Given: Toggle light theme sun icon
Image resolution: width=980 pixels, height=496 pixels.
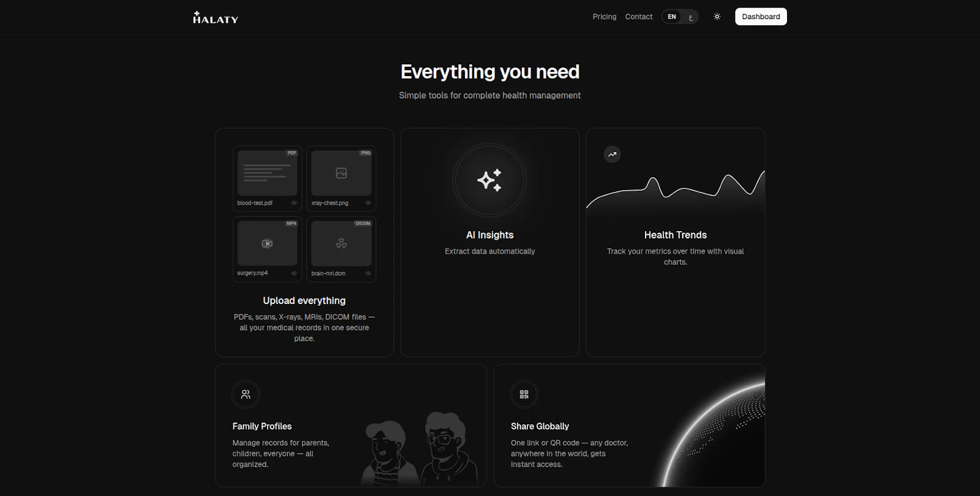Looking at the screenshot, I should coord(717,17).
